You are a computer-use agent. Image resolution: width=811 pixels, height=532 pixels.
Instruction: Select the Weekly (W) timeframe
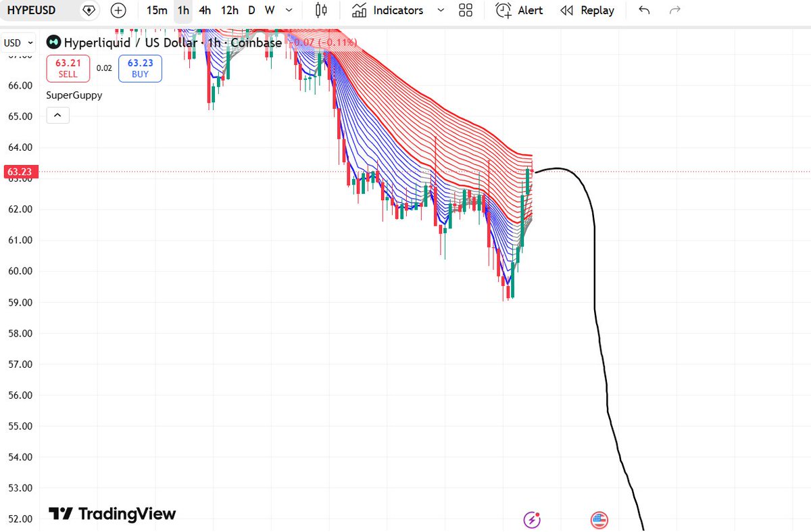pyautogui.click(x=270, y=11)
